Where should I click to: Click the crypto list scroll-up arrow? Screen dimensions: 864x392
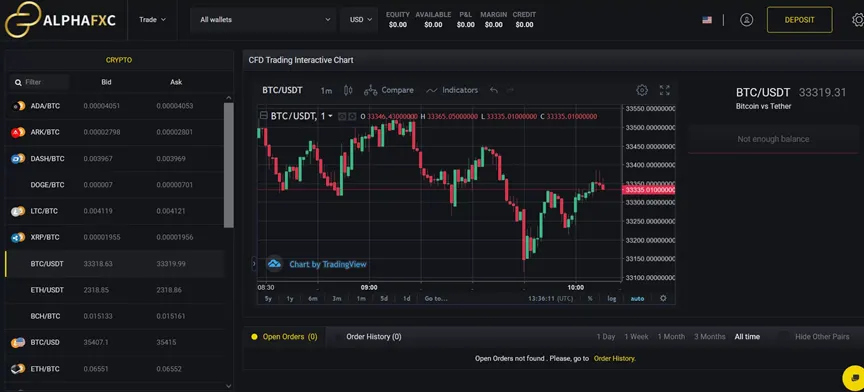pyautogui.click(x=229, y=98)
